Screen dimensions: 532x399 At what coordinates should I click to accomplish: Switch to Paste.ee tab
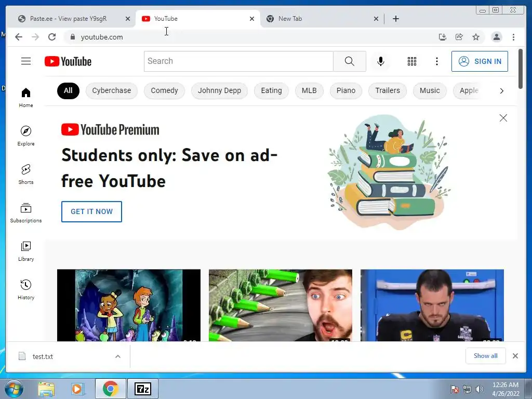click(x=68, y=19)
